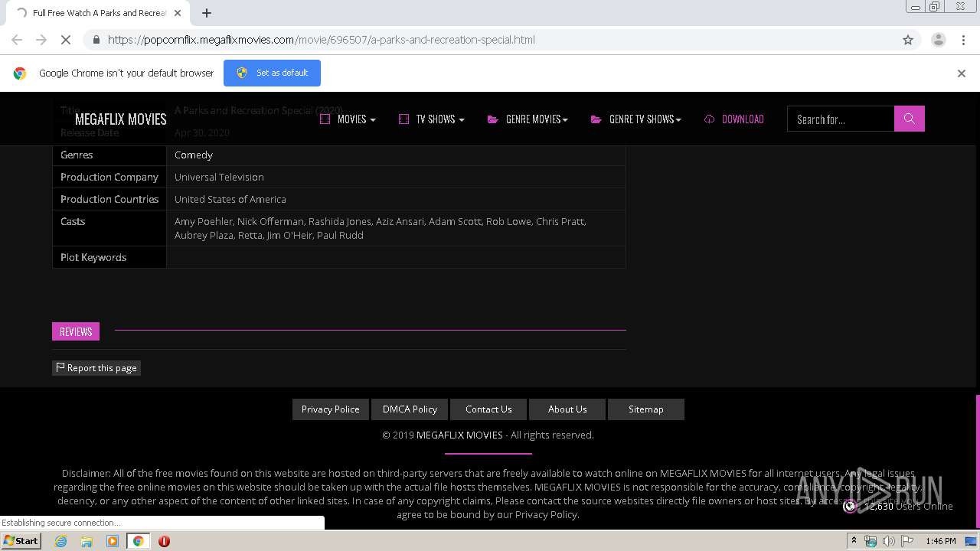The height and width of the screenshot is (551, 980).
Task: Open Chrome three-dot menu
Action: pyautogui.click(x=963, y=40)
